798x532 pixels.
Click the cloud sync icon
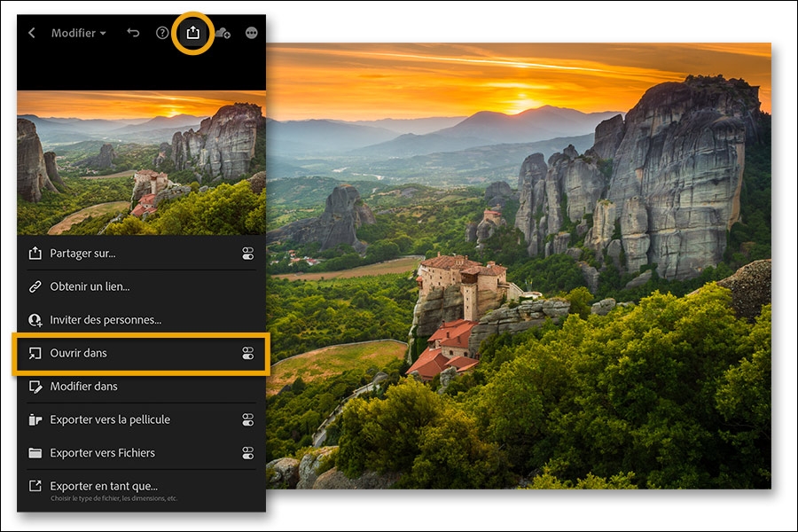(223, 31)
